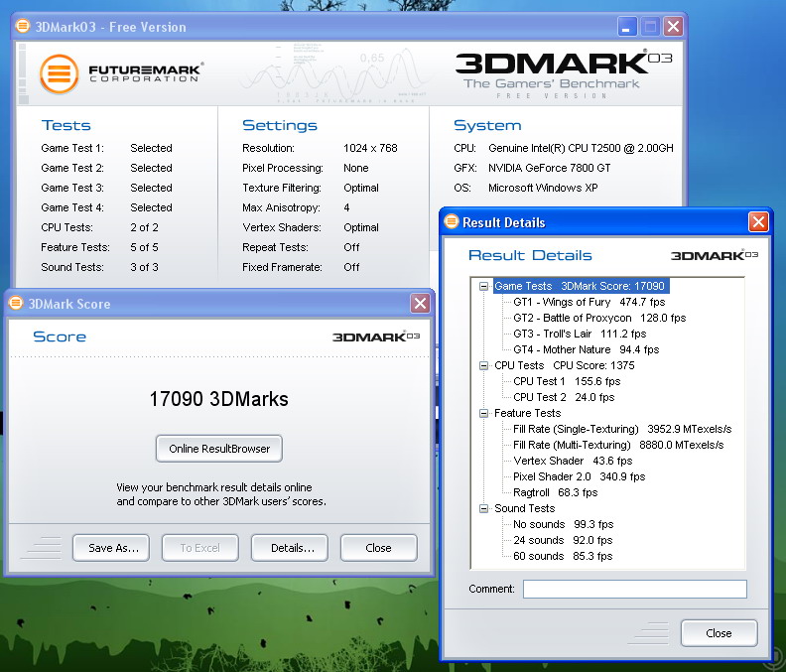Click Close in the 3DMark Score window
786x672 pixels.
click(378, 548)
